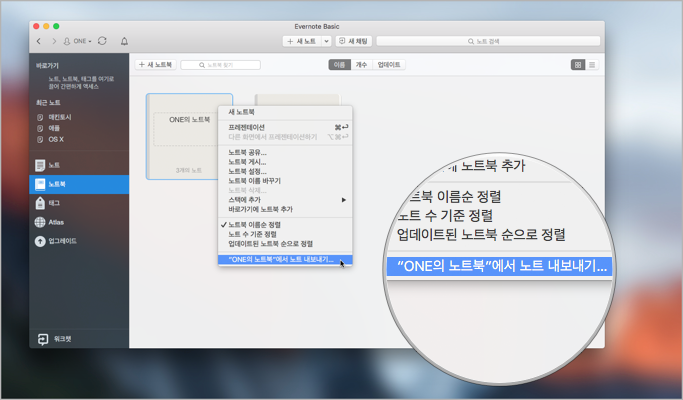Select the ONE의 노트북 notebook card

coord(189,136)
